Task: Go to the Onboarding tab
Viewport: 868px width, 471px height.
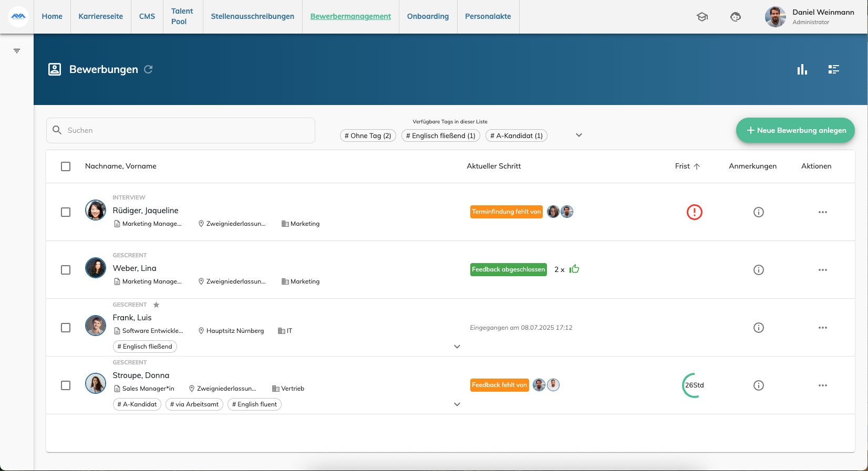Action: pos(428,16)
